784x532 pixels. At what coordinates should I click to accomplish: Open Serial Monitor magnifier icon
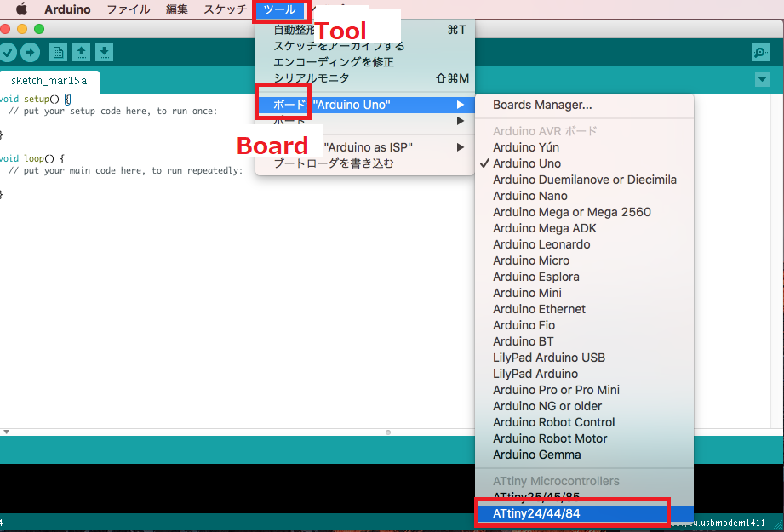click(x=760, y=52)
